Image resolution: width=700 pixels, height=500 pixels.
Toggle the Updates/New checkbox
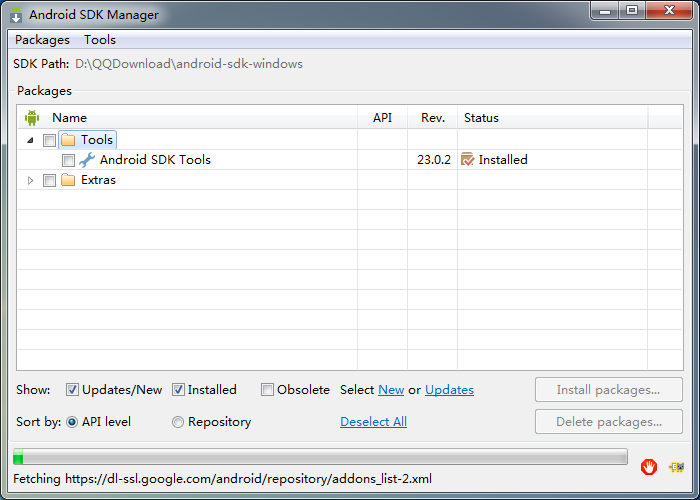[x=73, y=390]
